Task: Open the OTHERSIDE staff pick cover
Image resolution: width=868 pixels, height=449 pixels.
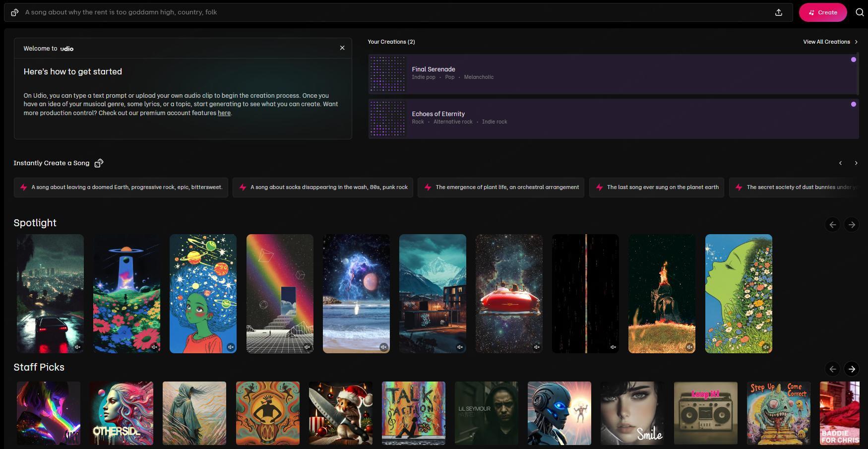Action: (122, 413)
